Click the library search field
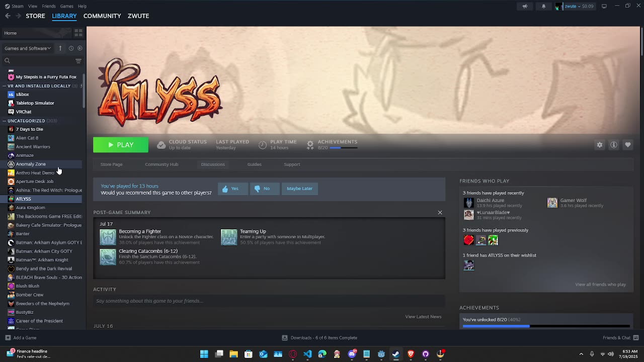Image resolution: width=644 pixels, height=362 pixels. coord(38,61)
